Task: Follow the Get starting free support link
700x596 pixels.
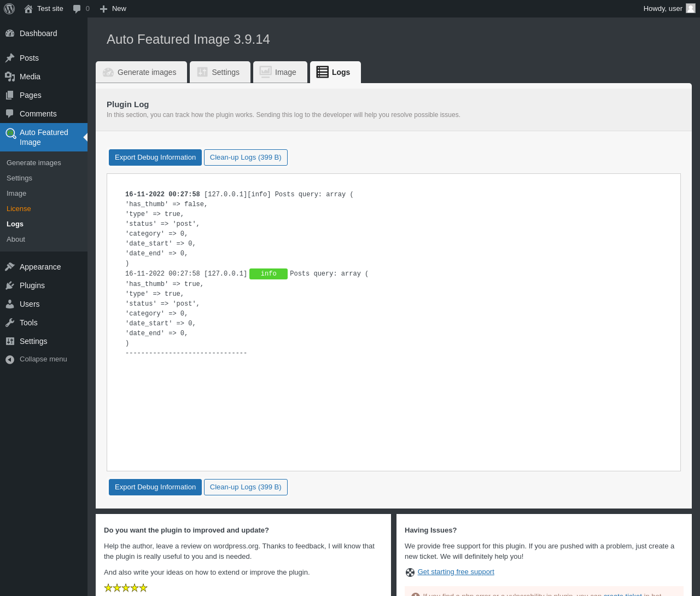Action: point(456,572)
